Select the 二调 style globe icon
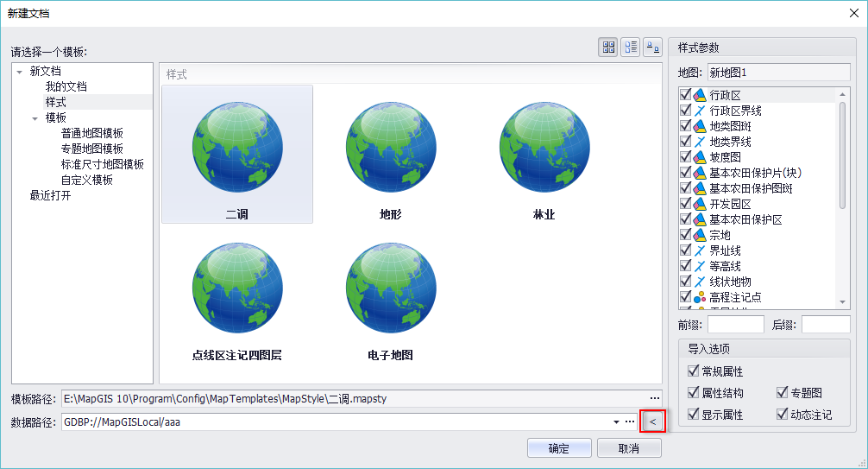 tap(237, 148)
